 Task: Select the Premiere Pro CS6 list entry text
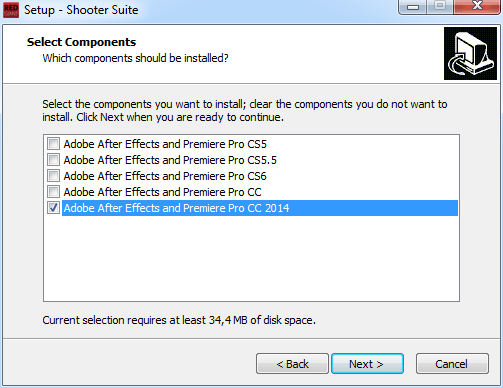click(x=165, y=176)
